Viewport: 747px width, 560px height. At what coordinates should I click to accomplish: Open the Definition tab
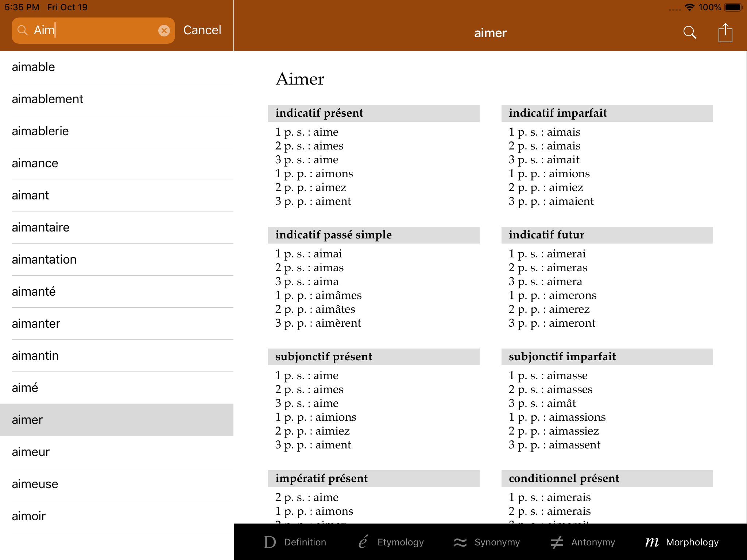[x=295, y=542]
